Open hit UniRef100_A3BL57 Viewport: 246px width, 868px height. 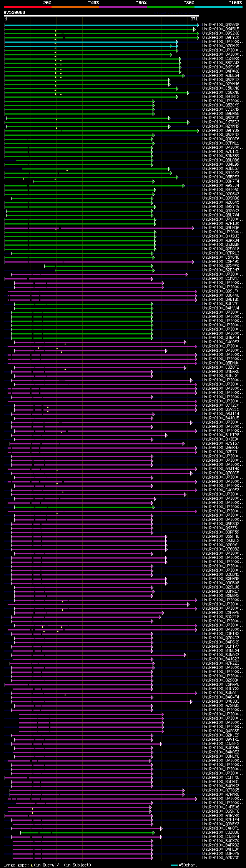coord(221,168)
